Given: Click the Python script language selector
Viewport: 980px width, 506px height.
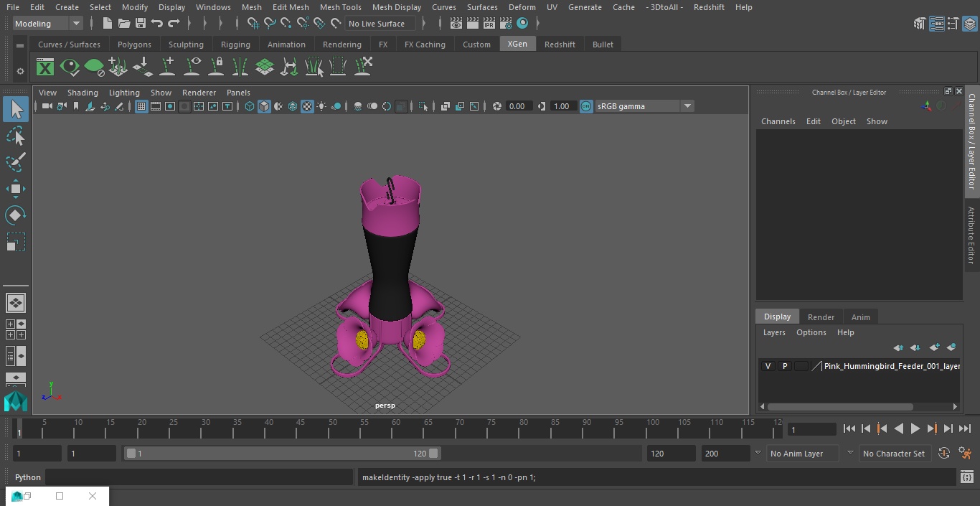Looking at the screenshot, I should pos(28,477).
